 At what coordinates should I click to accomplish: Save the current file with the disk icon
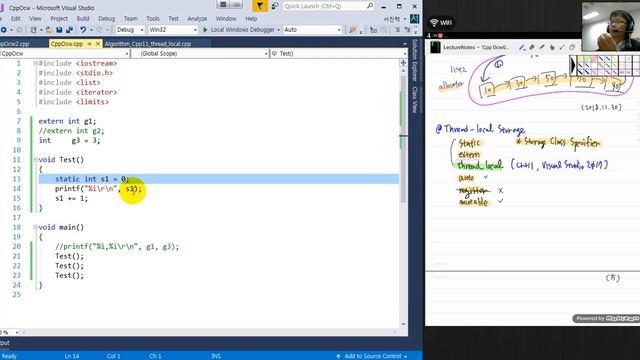(x=59, y=30)
